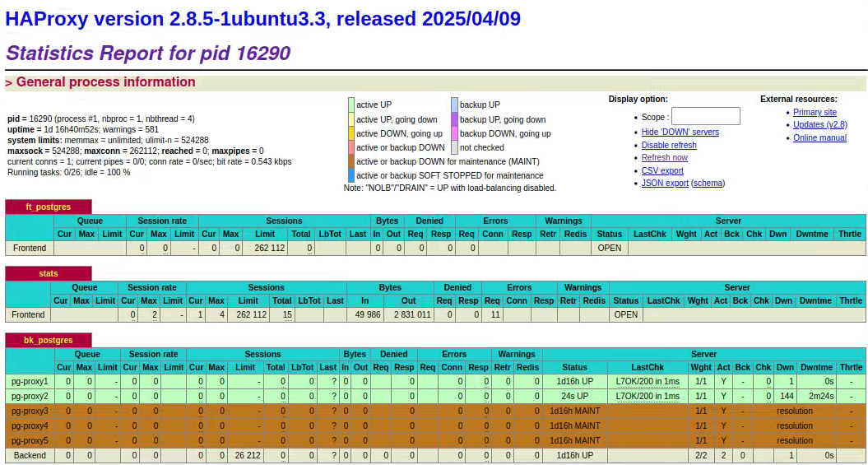Click pg-proxy5 'resolution' cell
The height and width of the screenshot is (465, 868).
pyautogui.click(x=795, y=440)
